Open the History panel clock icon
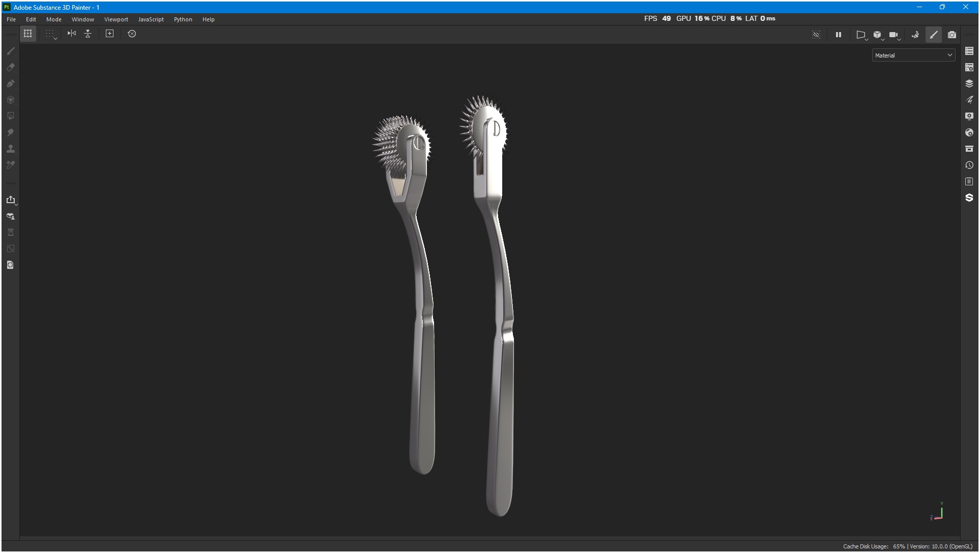The width and height of the screenshot is (980, 553). (969, 165)
